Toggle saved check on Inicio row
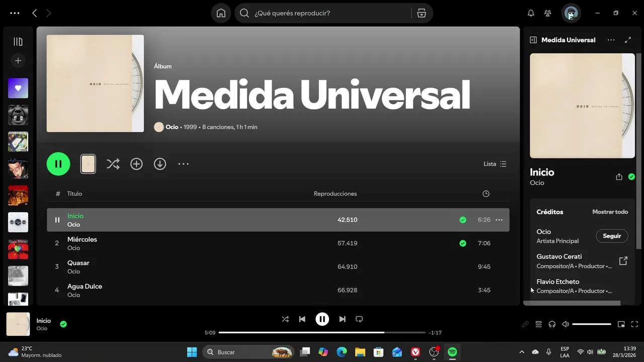Viewport: 644px width, 362px height. click(x=463, y=220)
